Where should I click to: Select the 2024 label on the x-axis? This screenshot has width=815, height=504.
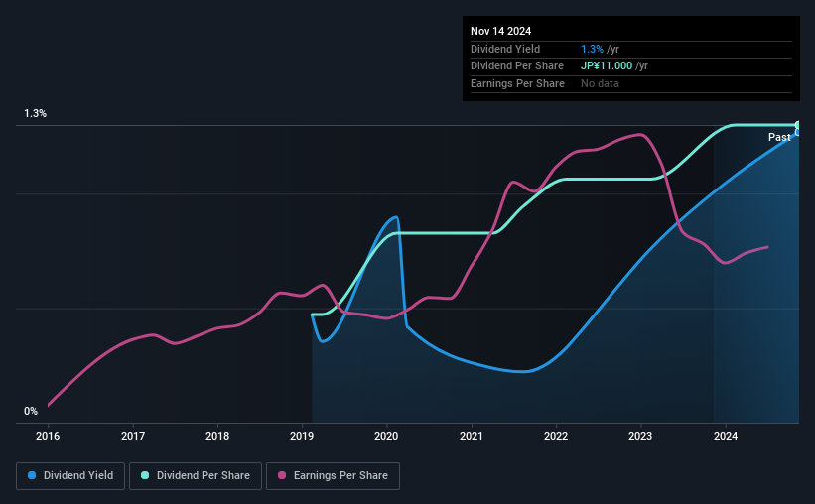click(726, 435)
